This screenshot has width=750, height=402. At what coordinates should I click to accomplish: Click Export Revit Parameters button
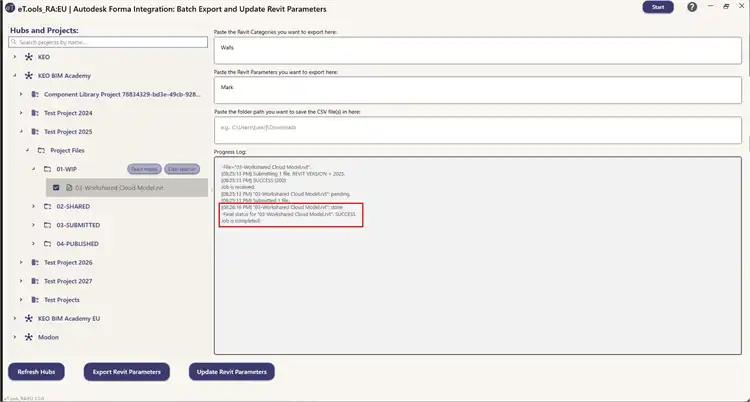[x=127, y=372]
